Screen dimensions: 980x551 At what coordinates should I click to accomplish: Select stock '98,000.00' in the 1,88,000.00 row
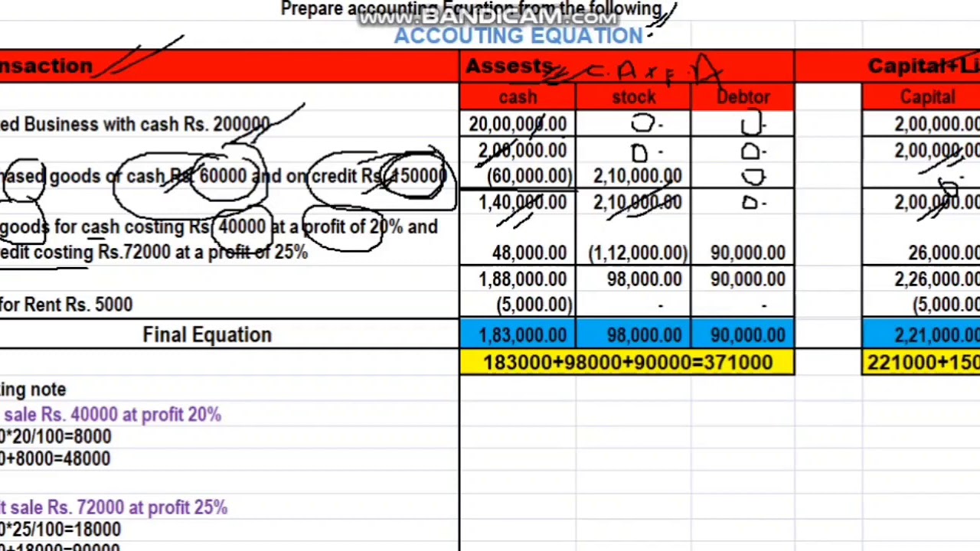(633, 279)
